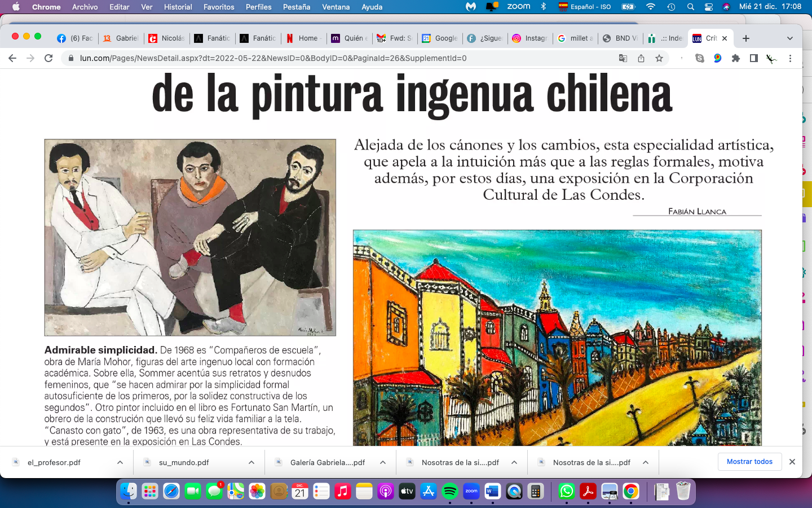
Task: Open the tab search dropdown arrow
Action: point(790,38)
